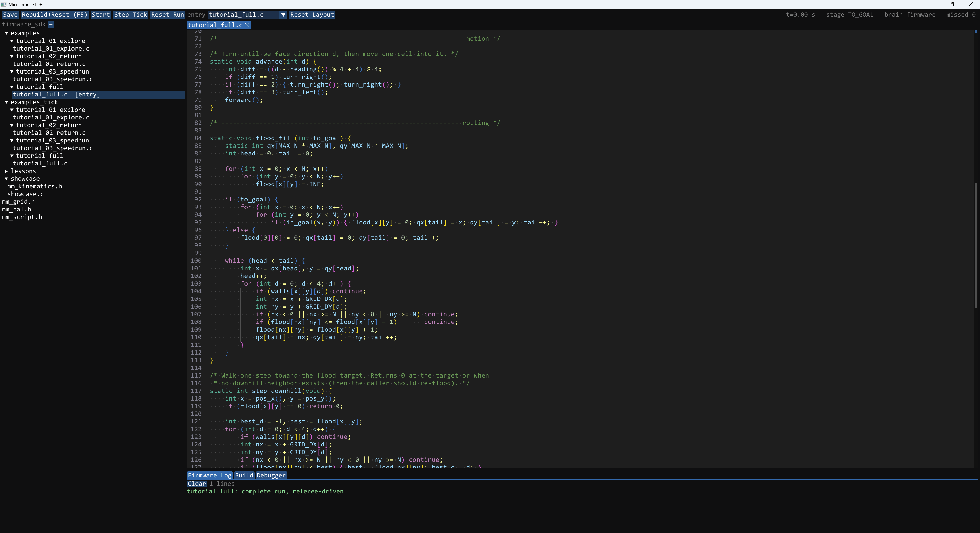Click the missed 0 counter

point(961,15)
